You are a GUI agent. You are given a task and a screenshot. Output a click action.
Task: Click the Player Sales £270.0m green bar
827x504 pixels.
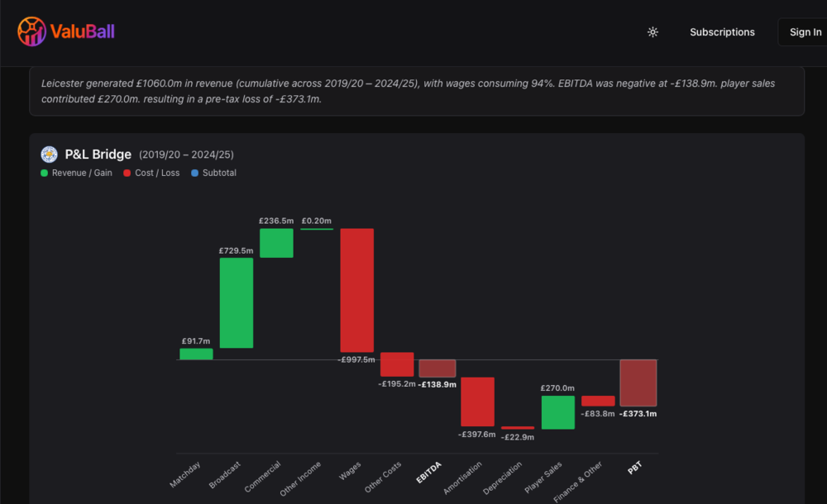tap(558, 412)
